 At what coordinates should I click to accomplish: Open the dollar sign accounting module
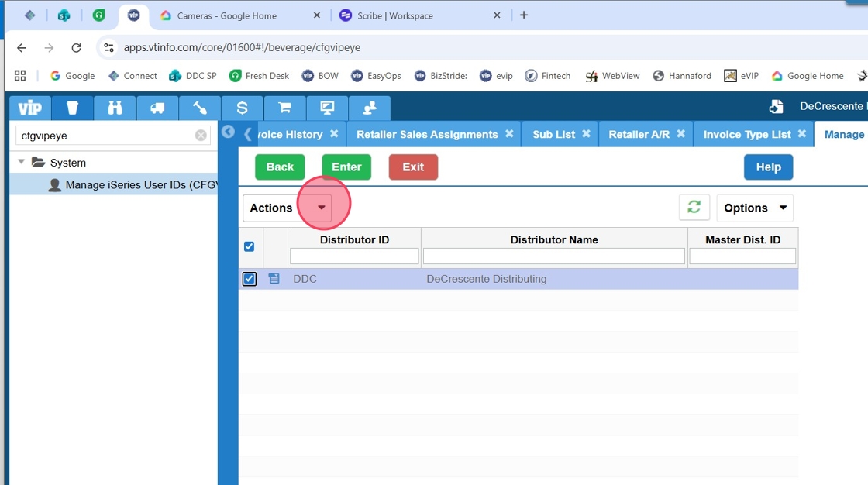point(242,108)
